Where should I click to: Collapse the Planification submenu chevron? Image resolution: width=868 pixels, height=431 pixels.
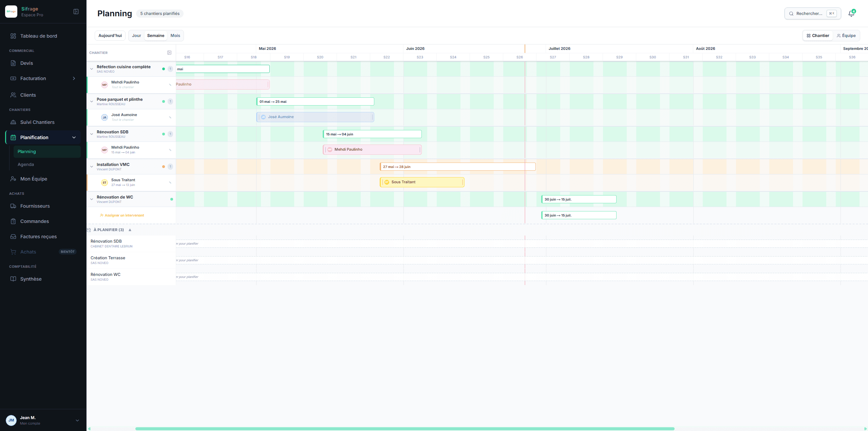point(74,137)
